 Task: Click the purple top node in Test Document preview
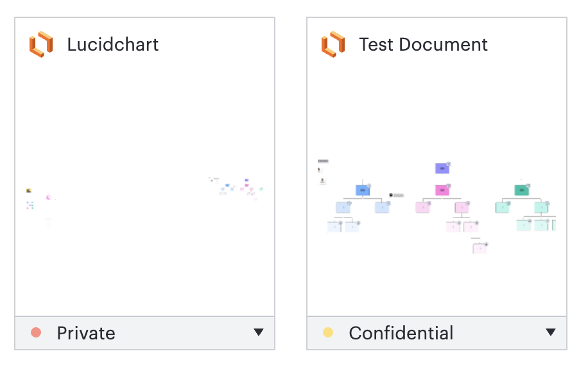(442, 168)
